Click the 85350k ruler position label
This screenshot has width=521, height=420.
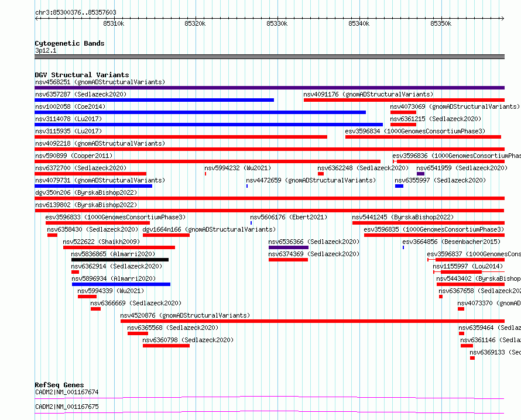[441, 23]
